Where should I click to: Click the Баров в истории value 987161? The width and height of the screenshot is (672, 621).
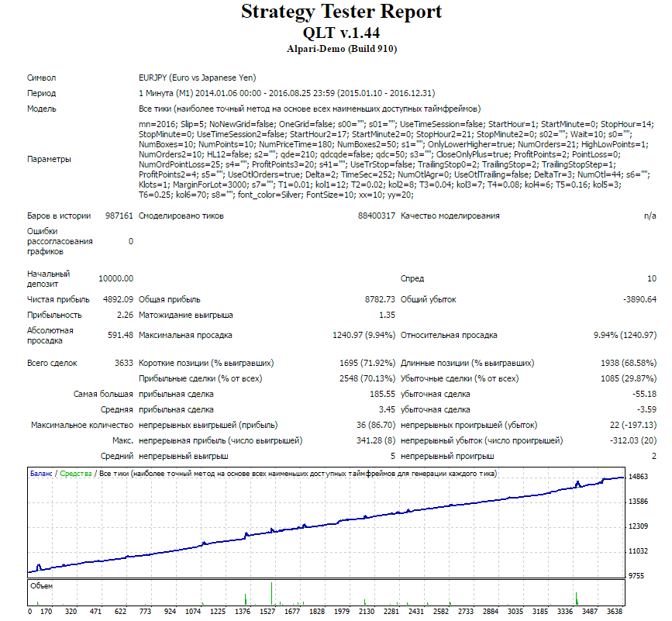point(119,216)
